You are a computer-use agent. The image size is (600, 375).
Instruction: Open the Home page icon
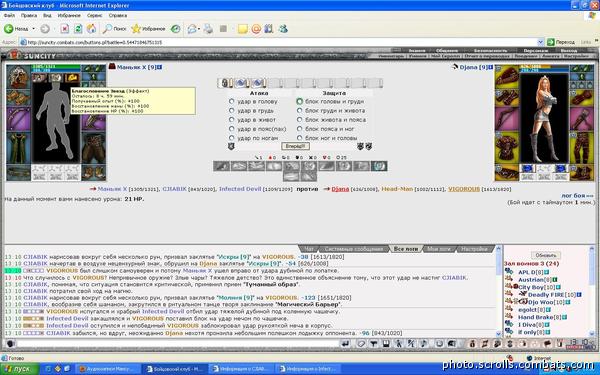tap(91, 29)
